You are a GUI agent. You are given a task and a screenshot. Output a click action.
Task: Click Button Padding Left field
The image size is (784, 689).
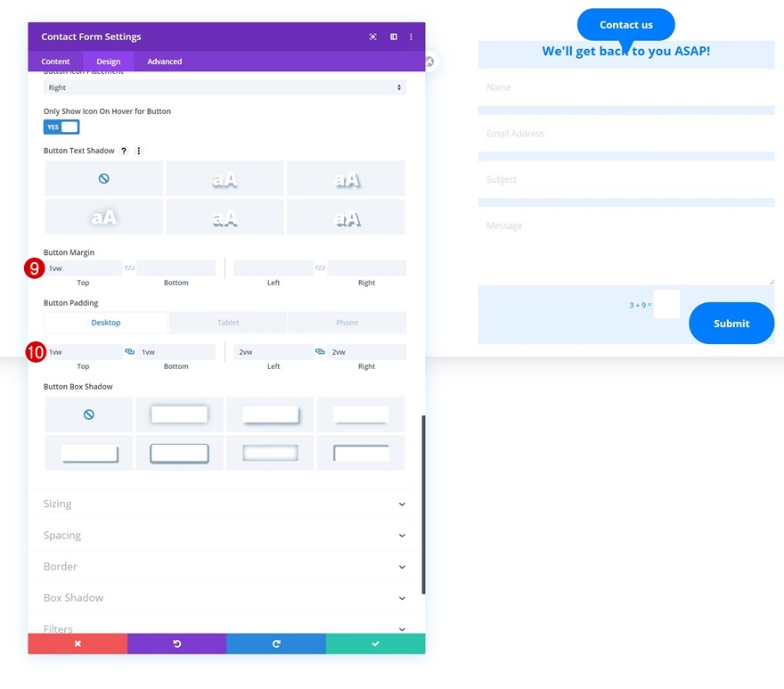coord(274,352)
